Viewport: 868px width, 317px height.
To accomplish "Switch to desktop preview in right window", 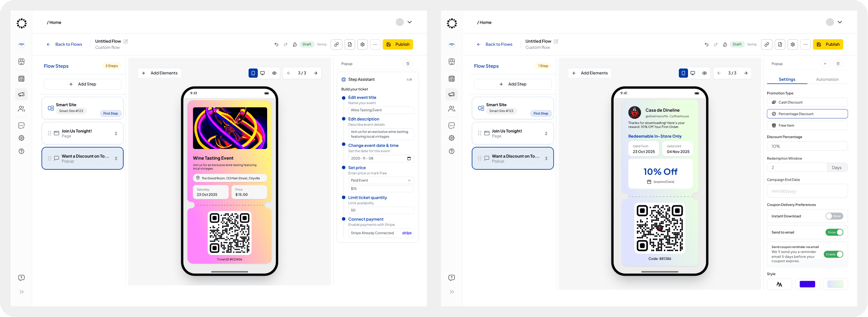I will 693,73.
